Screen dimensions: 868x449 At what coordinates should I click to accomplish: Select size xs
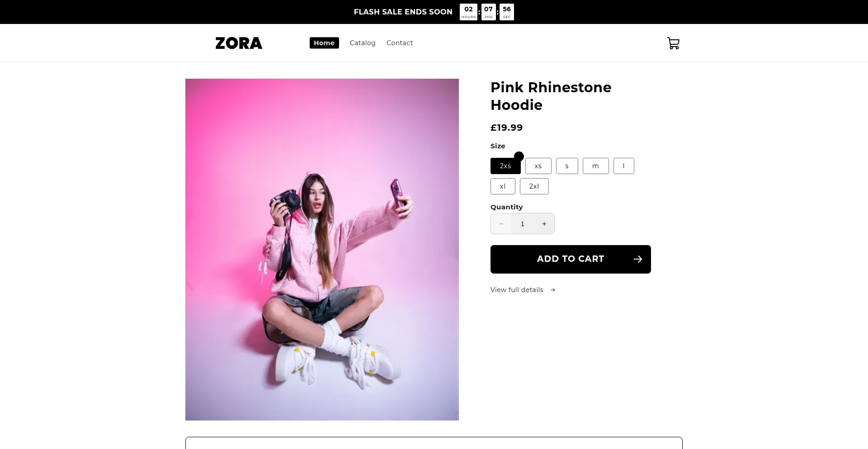[x=538, y=166]
